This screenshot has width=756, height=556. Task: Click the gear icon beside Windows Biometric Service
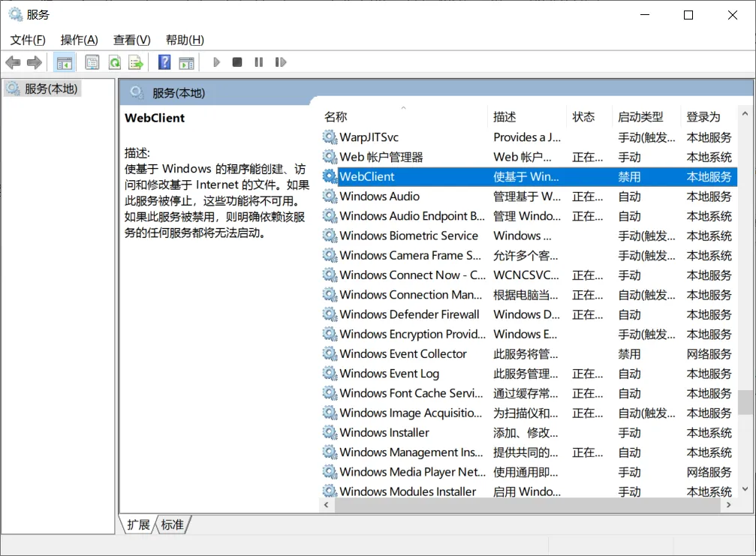click(x=330, y=236)
